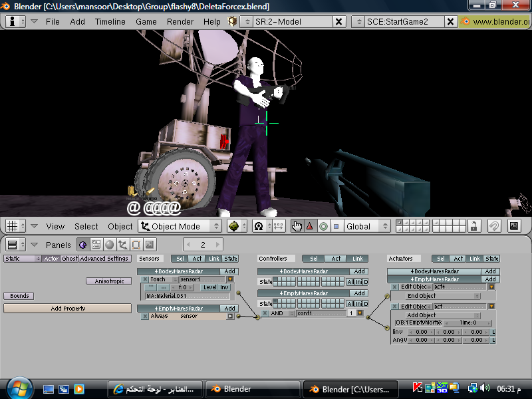This screenshot has width=532, height=399.
Task: Open the Help menu
Action: point(212,22)
